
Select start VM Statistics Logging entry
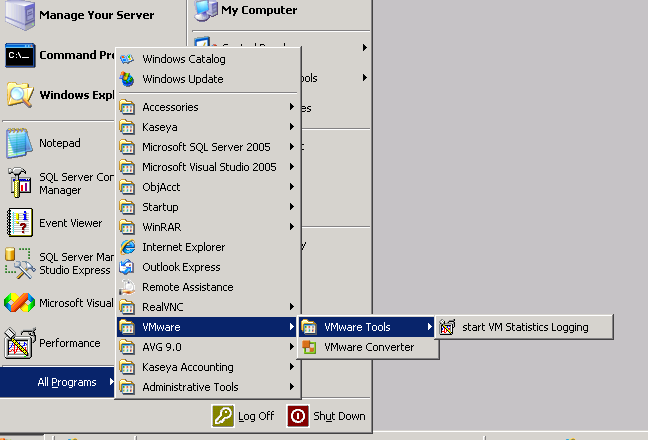coord(524,327)
